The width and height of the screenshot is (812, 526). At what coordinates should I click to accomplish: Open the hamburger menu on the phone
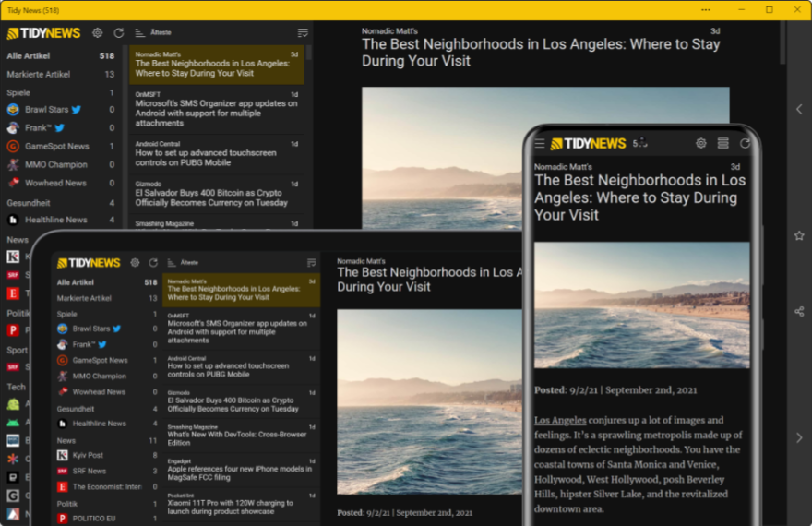[x=540, y=144]
